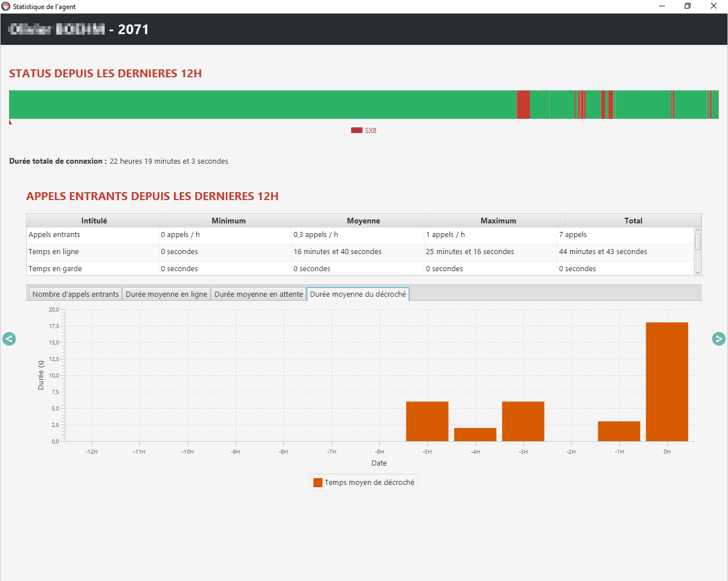Click the tallest bar at 0H
728x581 pixels.
tap(667, 381)
